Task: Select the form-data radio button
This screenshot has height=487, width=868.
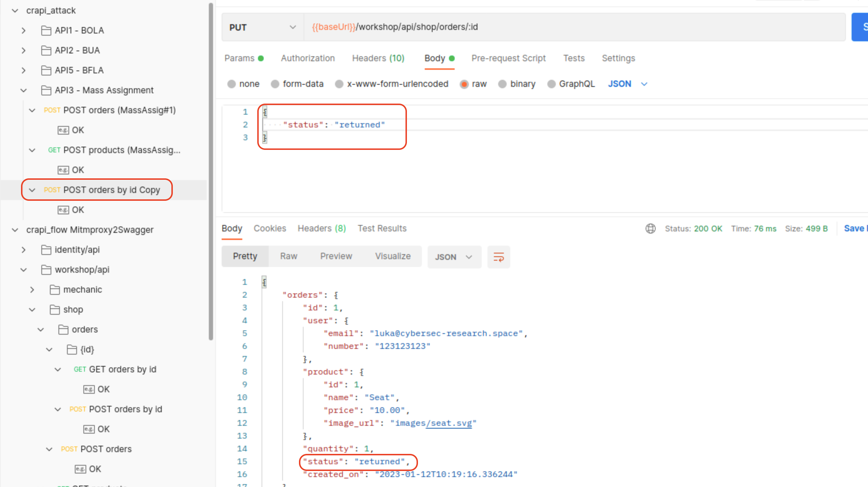Action: coord(275,84)
